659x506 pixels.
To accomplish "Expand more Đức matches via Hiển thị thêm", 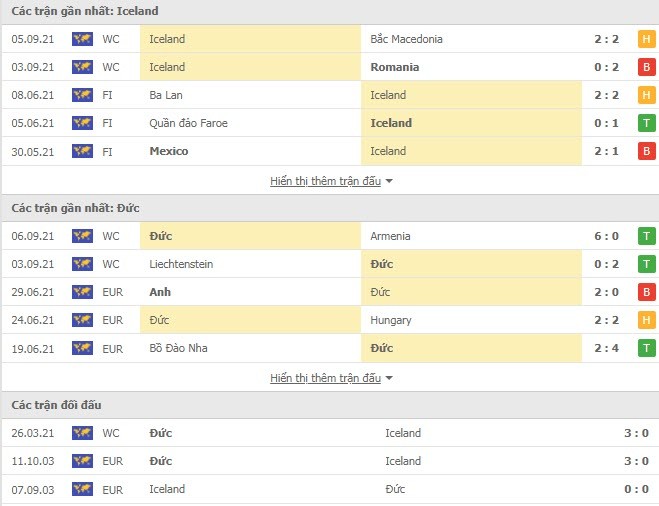I will (x=325, y=378).
